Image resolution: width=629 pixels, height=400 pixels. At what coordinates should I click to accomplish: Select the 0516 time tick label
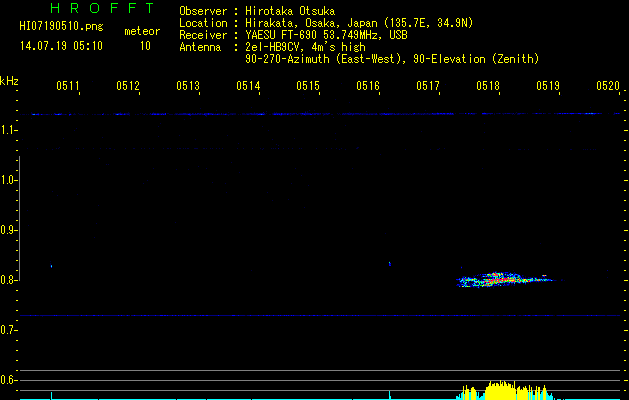click(x=368, y=85)
